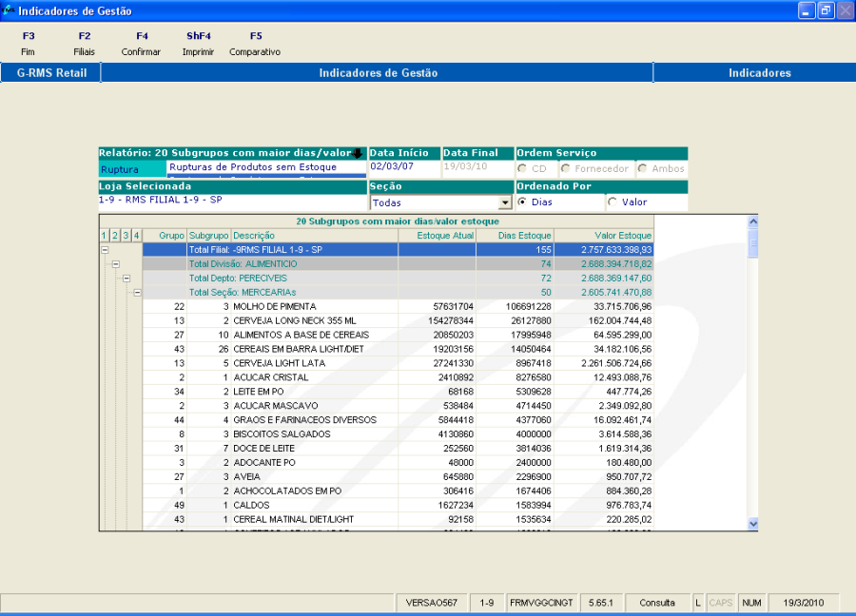856x616 pixels.
Task: Select Fornecedor radio button
Action: point(566,168)
